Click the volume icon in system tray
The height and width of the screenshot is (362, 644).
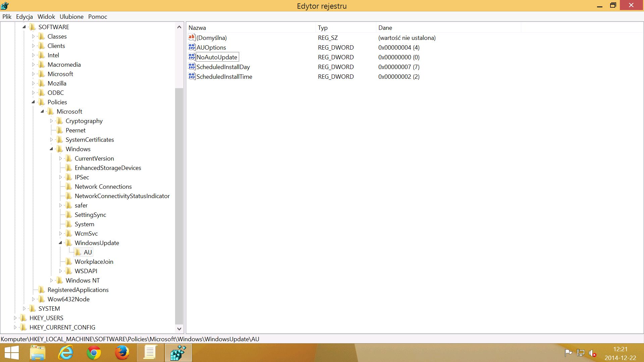[592, 353]
